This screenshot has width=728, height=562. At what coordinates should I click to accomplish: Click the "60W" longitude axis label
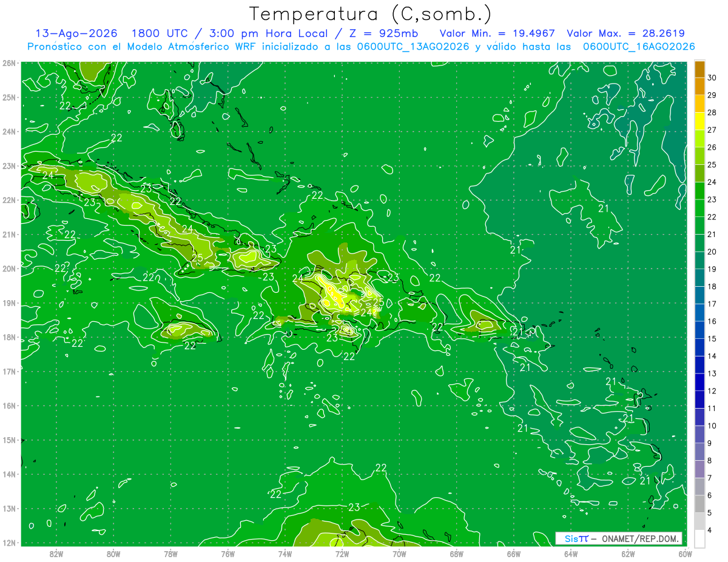click(x=686, y=553)
